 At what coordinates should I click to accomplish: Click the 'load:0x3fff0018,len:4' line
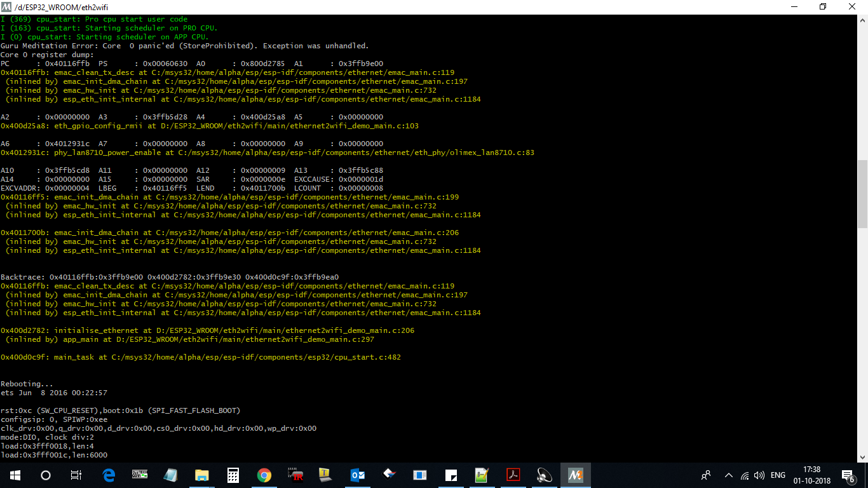point(48,446)
